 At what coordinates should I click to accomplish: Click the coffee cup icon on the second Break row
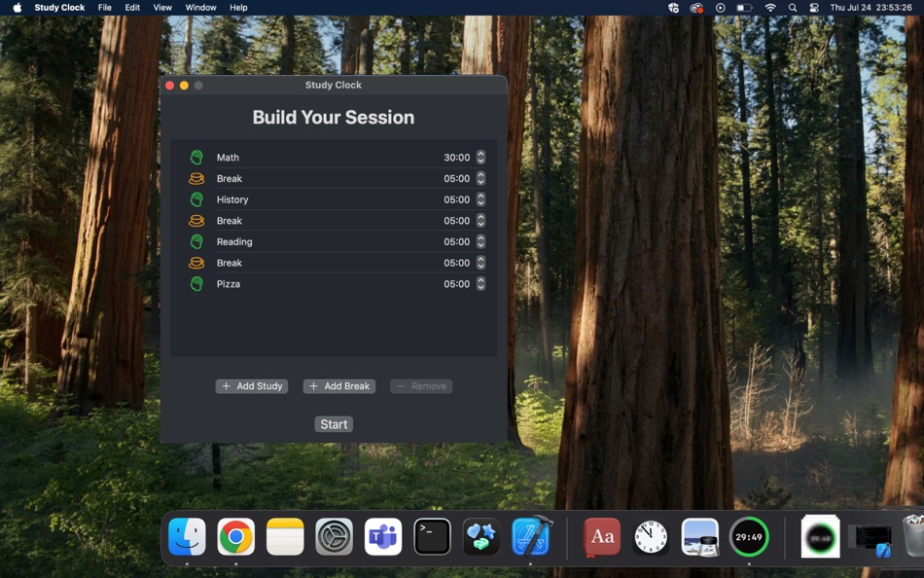tap(196, 220)
